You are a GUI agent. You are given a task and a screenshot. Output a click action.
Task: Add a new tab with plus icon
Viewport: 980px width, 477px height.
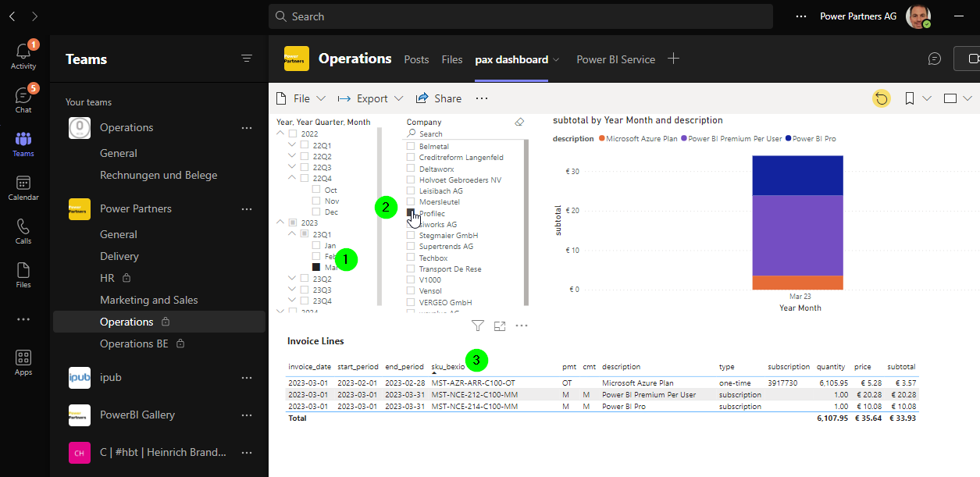(x=674, y=59)
